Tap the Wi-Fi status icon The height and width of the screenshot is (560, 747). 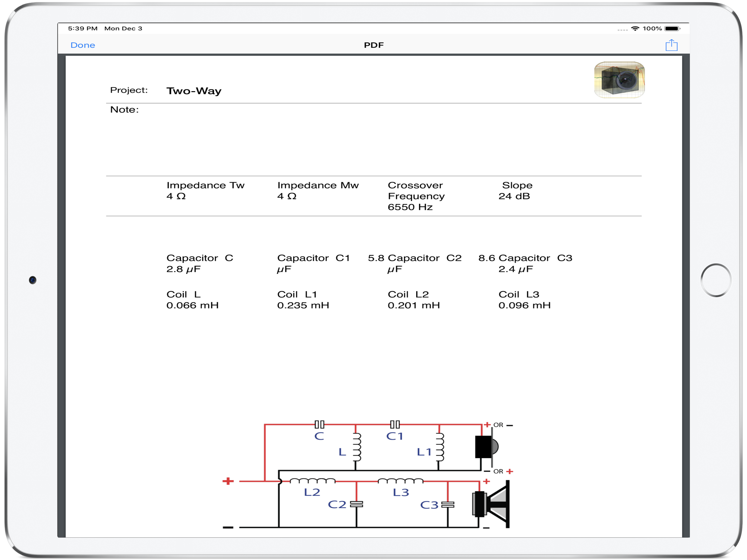(635, 29)
